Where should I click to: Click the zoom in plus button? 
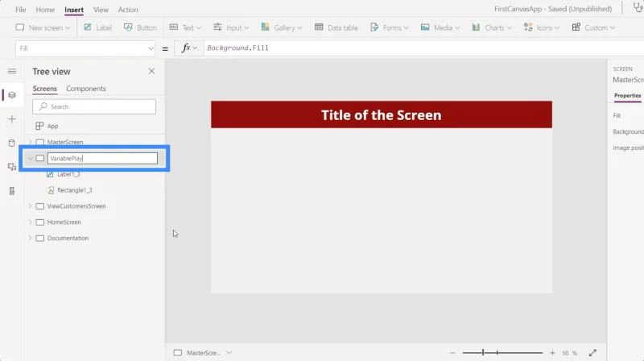[x=552, y=353]
